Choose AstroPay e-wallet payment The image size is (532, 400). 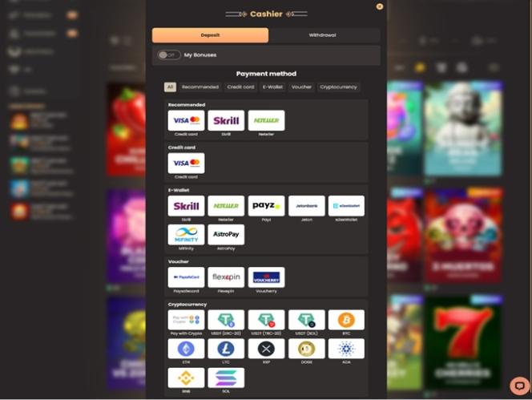click(226, 235)
